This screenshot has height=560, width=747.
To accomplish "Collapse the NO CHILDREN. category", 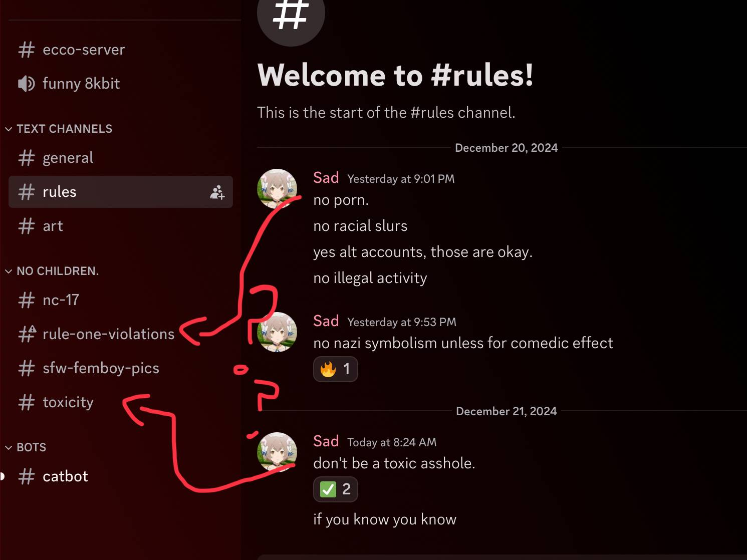I will coord(53,271).
